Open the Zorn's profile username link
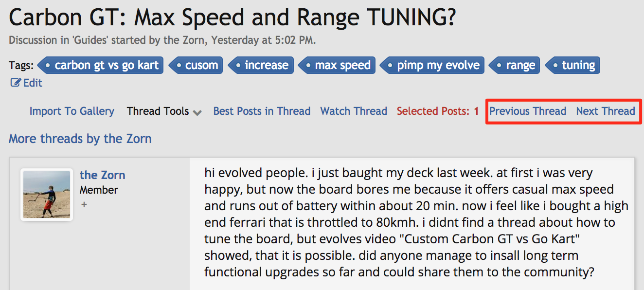Screen dimensions: 644x290 pyautogui.click(x=102, y=175)
